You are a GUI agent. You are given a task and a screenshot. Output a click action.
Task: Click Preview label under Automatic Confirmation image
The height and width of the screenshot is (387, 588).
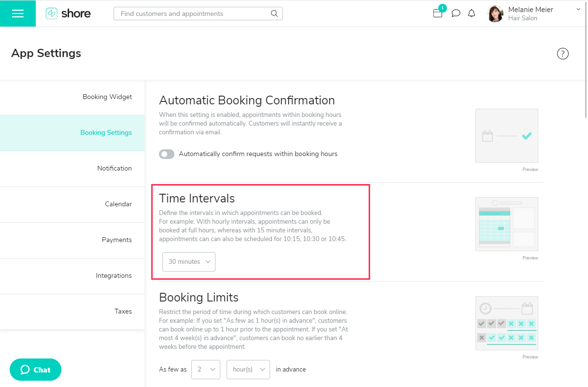coord(530,170)
